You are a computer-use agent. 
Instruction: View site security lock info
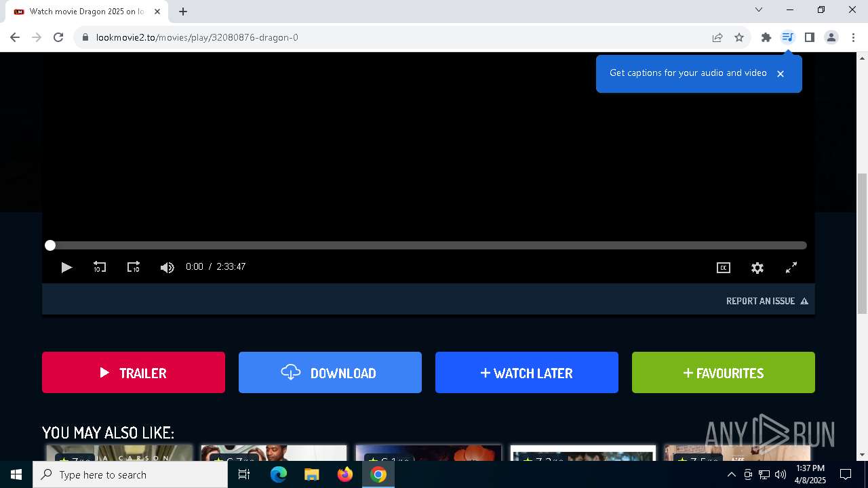click(85, 37)
